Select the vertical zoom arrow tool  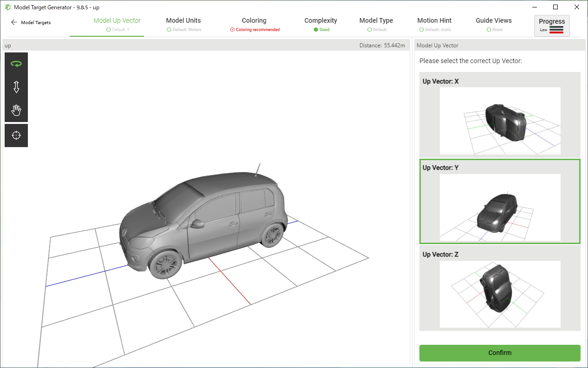click(x=16, y=87)
